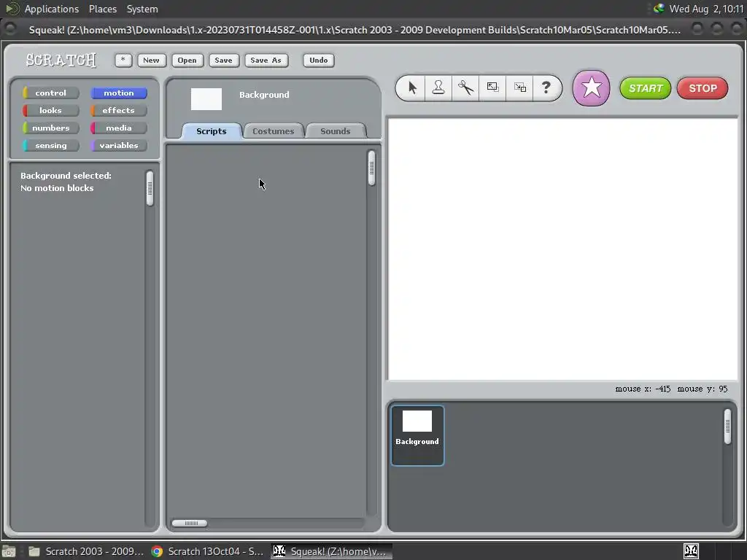
Task: Click the mouse x coordinate readout
Action: [643, 389]
